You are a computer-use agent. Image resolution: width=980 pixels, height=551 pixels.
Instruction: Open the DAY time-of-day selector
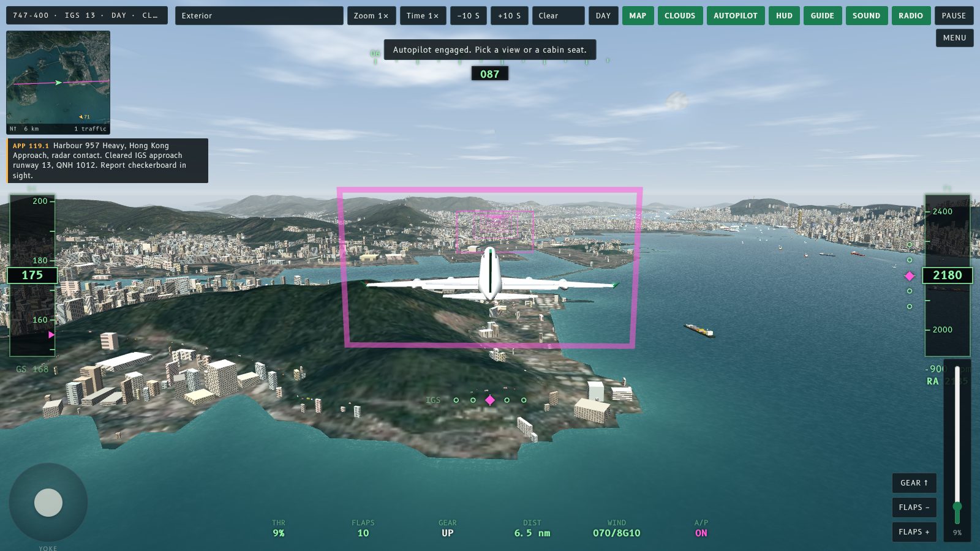click(603, 16)
